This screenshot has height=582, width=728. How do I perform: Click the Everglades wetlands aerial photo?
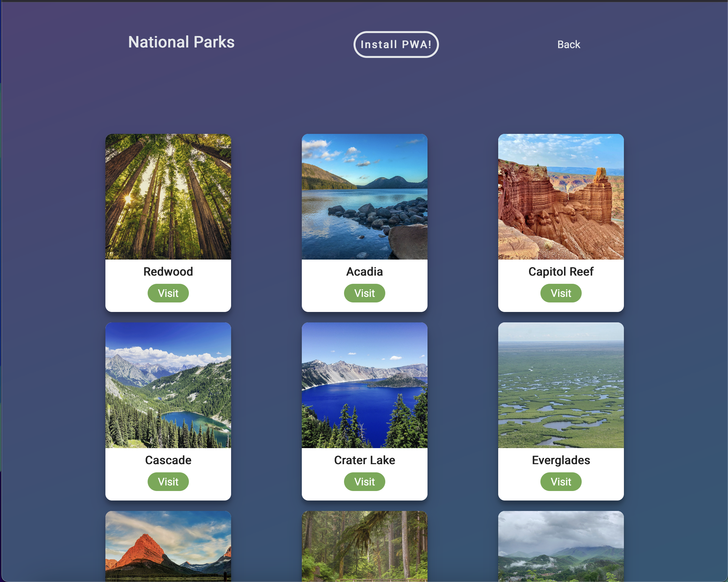click(560, 385)
